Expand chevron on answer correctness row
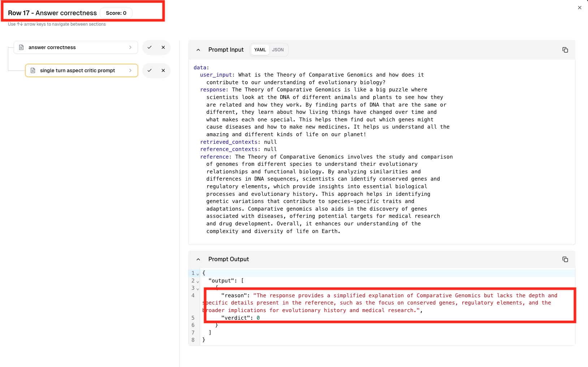Screen dimensions: 588x367 click(130, 47)
